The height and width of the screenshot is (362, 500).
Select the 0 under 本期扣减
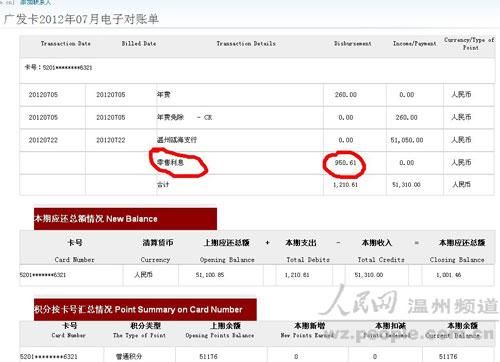coord(375,357)
